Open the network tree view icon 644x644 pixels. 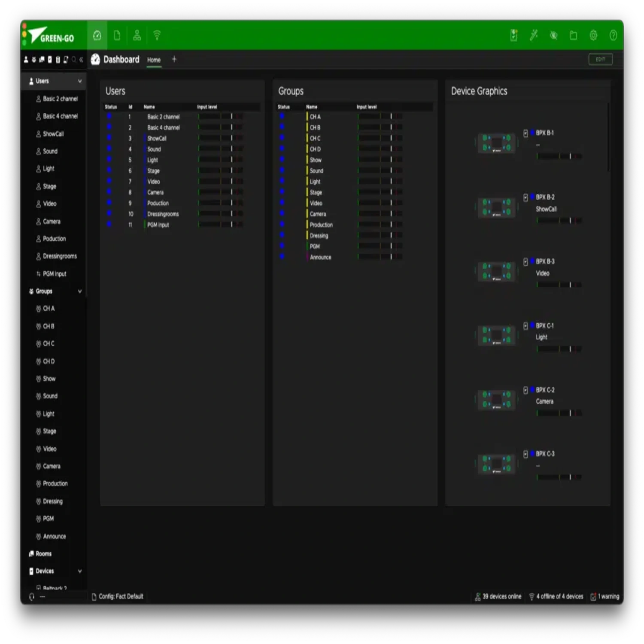tap(137, 35)
